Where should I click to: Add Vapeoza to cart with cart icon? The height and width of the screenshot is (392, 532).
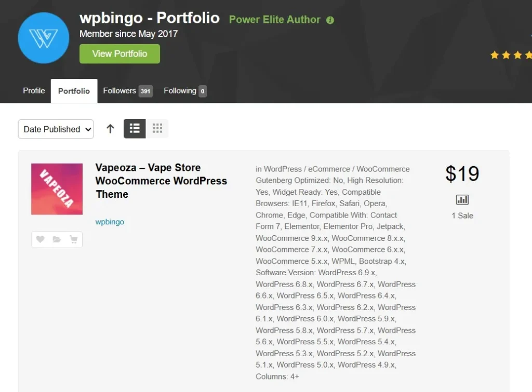coord(74,239)
